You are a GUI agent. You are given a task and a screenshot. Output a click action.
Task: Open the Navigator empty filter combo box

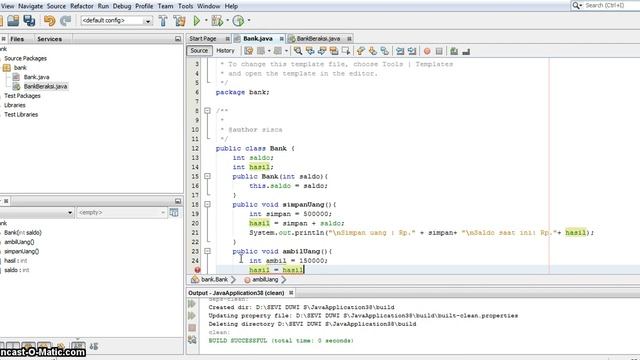122,213
